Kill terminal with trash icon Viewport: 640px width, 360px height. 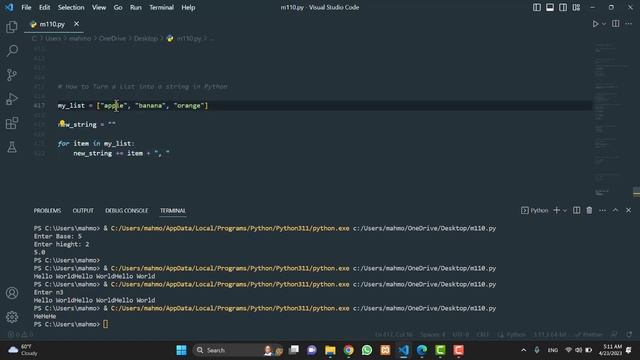pyautogui.click(x=589, y=210)
